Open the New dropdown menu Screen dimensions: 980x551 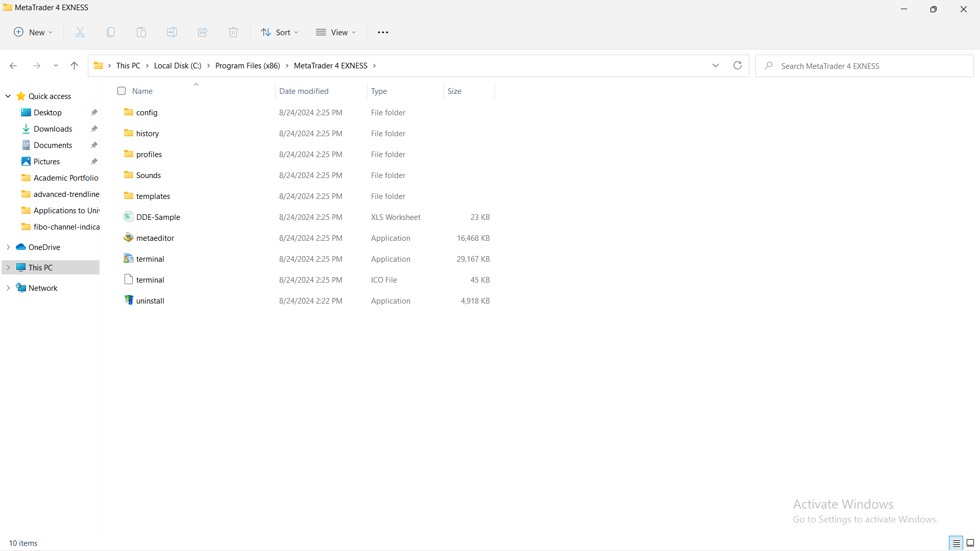coord(33,32)
